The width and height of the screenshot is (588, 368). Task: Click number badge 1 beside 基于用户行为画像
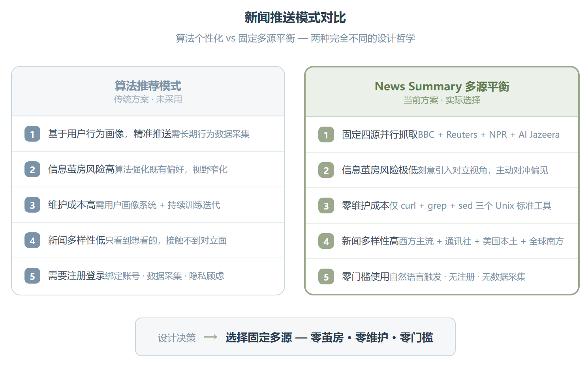[x=32, y=134]
